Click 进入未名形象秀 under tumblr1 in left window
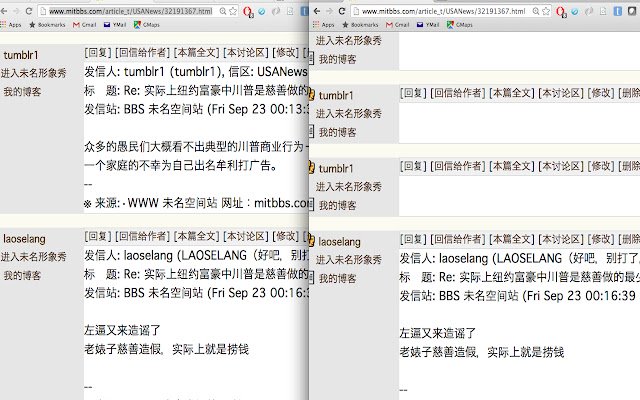Viewport: 640px width, 400px height. [x=33, y=73]
